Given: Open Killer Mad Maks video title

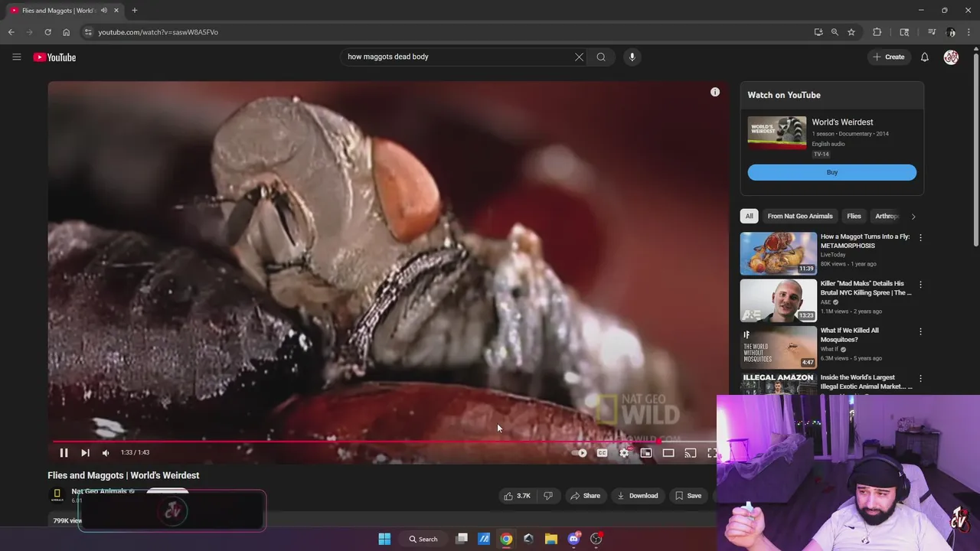Looking at the screenshot, I should (x=866, y=288).
